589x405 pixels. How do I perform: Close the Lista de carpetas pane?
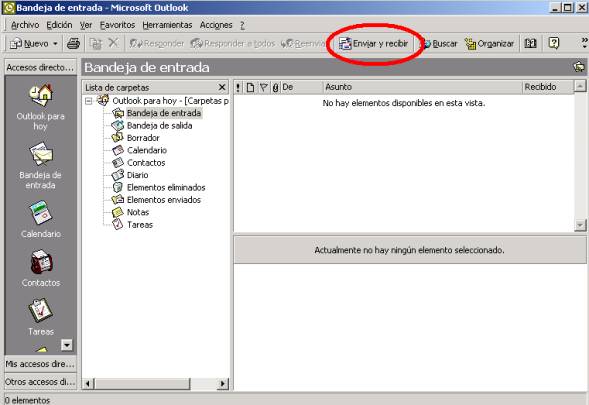tap(222, 88)
